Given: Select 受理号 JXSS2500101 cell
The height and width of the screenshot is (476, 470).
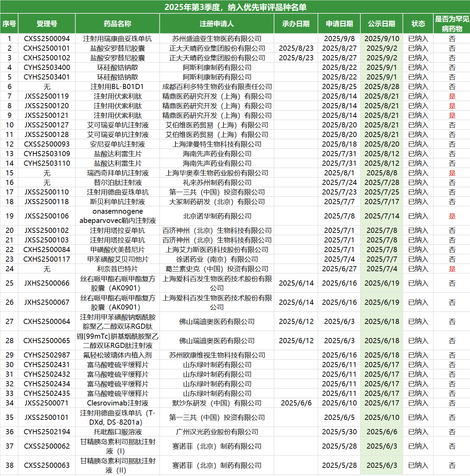Looking at the screenshot, I should pyautogui.click(x=47, y=417).
